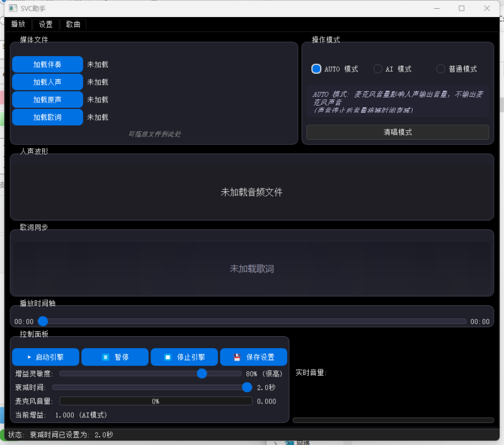Click the playback timeline slider handle
This screenshot has width=504, height=445.
tap(43, 321)
